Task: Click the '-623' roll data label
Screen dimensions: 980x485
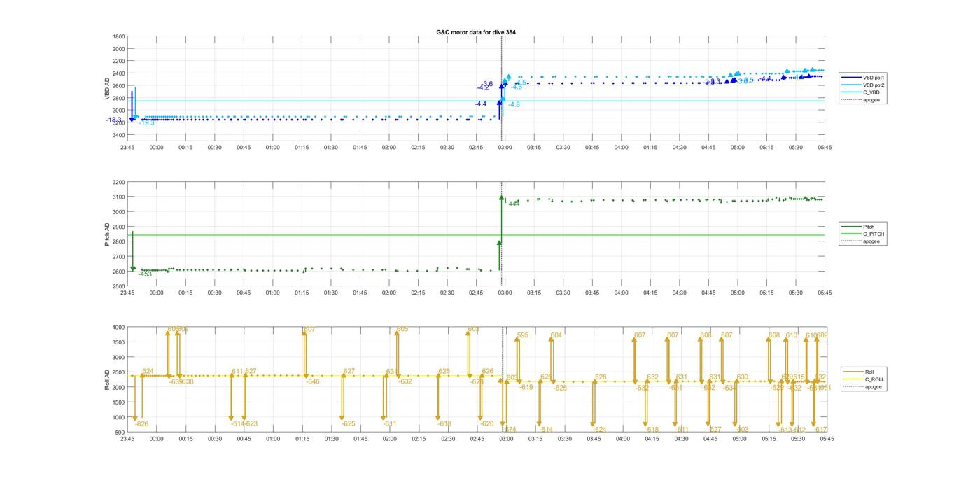Action: click(251, 424)
